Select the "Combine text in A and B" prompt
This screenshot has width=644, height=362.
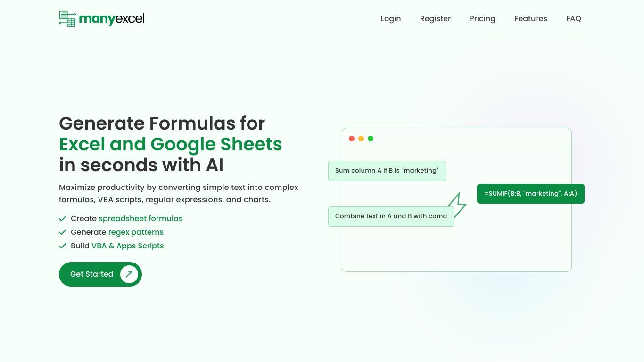pyautogui.click(x=391, y=216)
